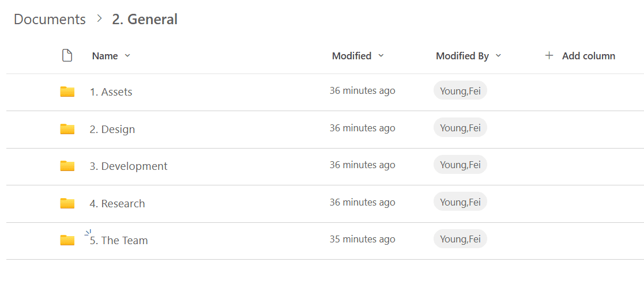
Task: Open the 3. Development folder name
Action: pyautogui.click(x=129, y=166)
